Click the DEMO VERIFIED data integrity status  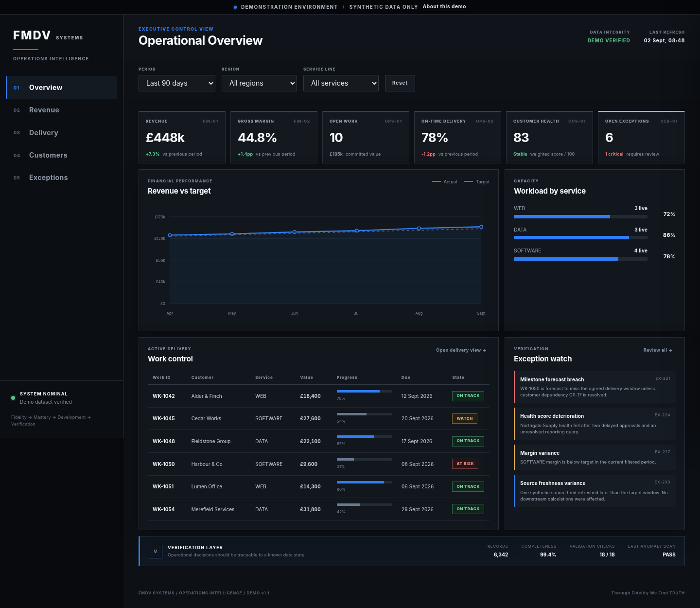[609, 41]
